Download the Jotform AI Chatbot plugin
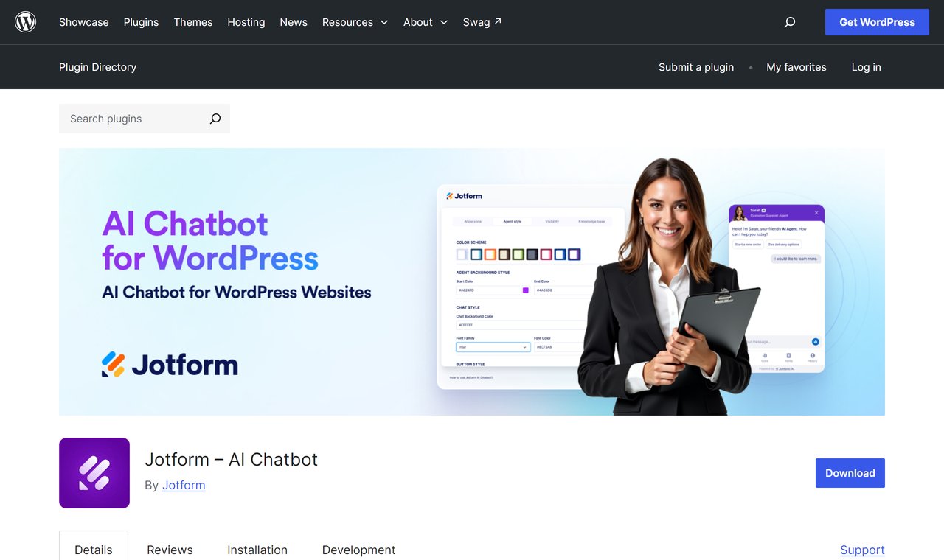This screenshot has height=560, width=944. coord(850,473)
